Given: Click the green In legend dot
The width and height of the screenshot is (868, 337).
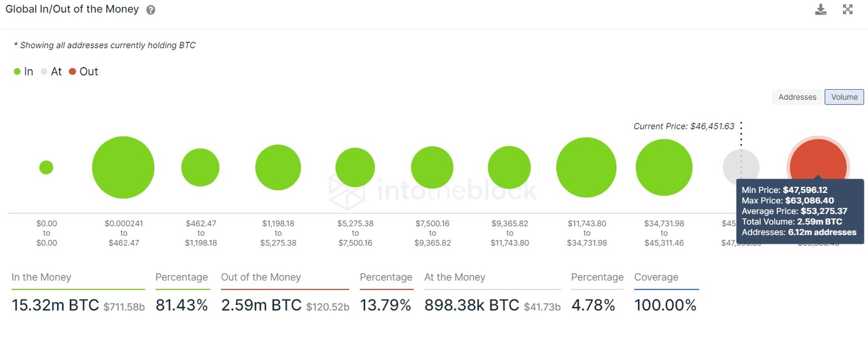Looking at the screenshot, I should pyautogui.click(x=17, y=71).
